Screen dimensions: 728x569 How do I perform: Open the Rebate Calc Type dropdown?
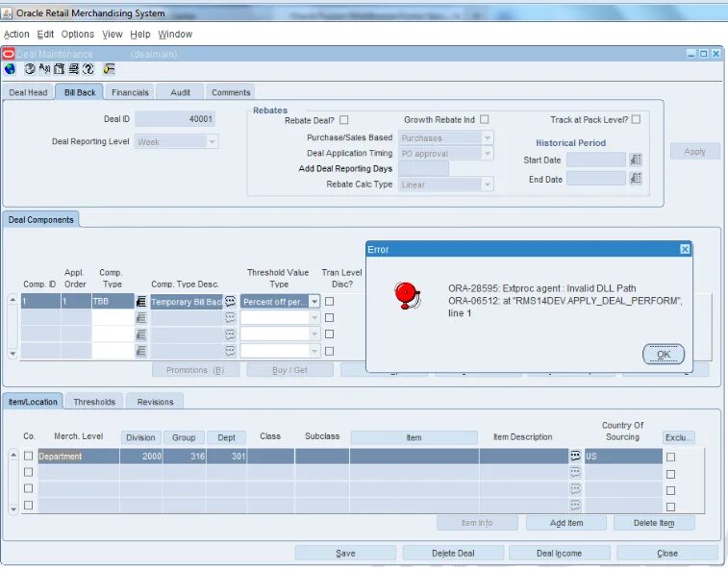tap(487, 185)
